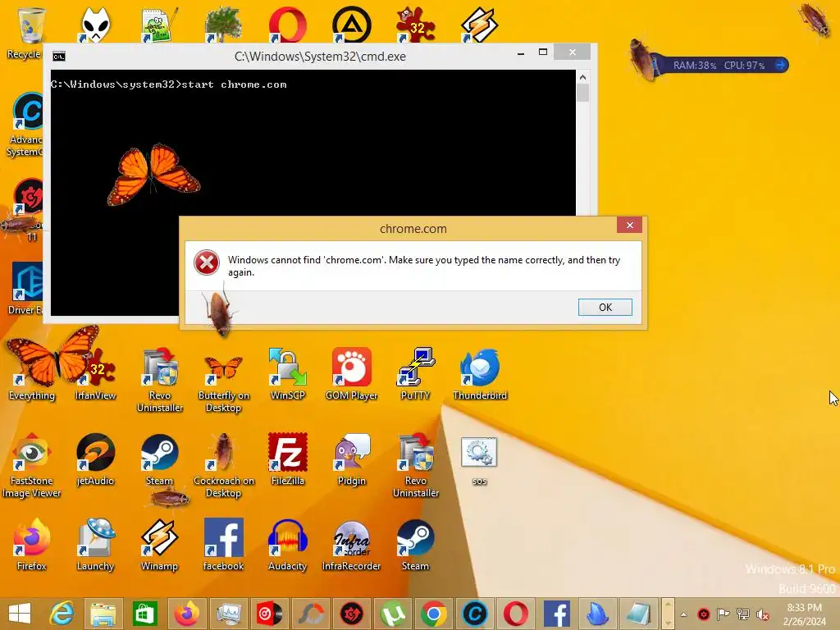Open Cockroach on Desktop shortcut
The width and height of the screenshot is (840, 630).
223,465
